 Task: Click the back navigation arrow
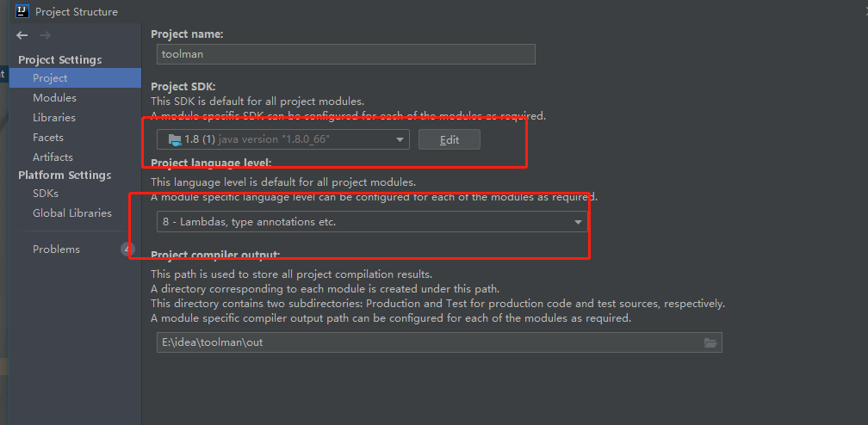tap(22, 35)
